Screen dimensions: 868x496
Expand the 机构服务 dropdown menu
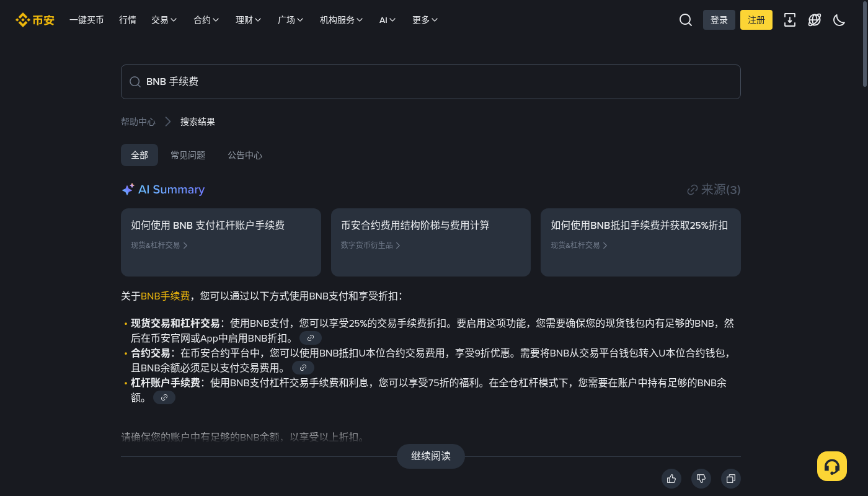click(342, 20)
